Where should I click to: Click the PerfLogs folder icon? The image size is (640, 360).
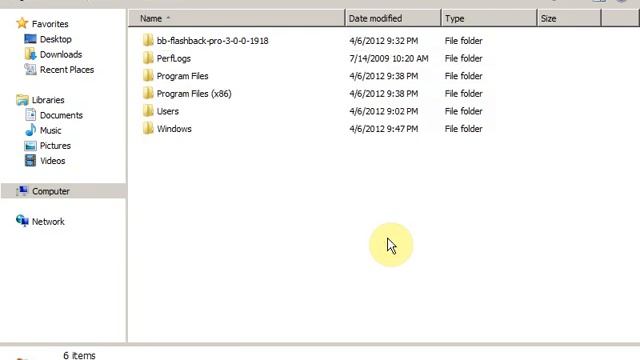coord(148,58)
